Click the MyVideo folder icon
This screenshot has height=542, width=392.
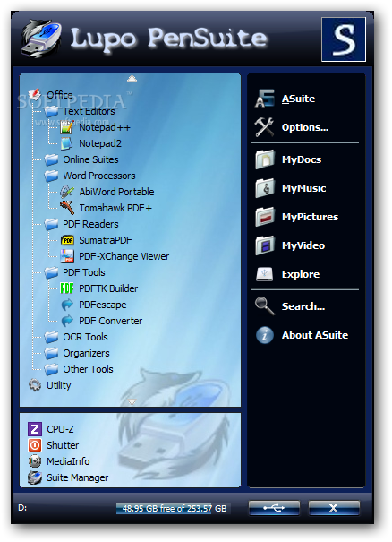[x=265, y=245]
